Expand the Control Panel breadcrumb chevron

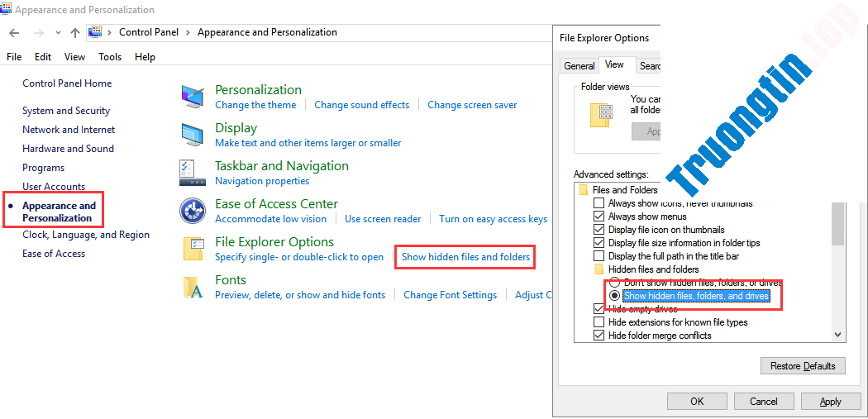[188, 32]
